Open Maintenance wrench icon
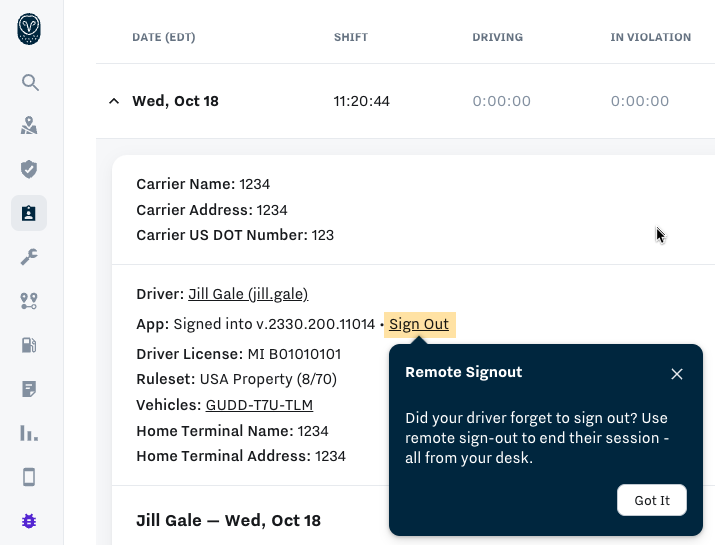Image resolution: width=715 pixels, height=545 pixels. 30,257
